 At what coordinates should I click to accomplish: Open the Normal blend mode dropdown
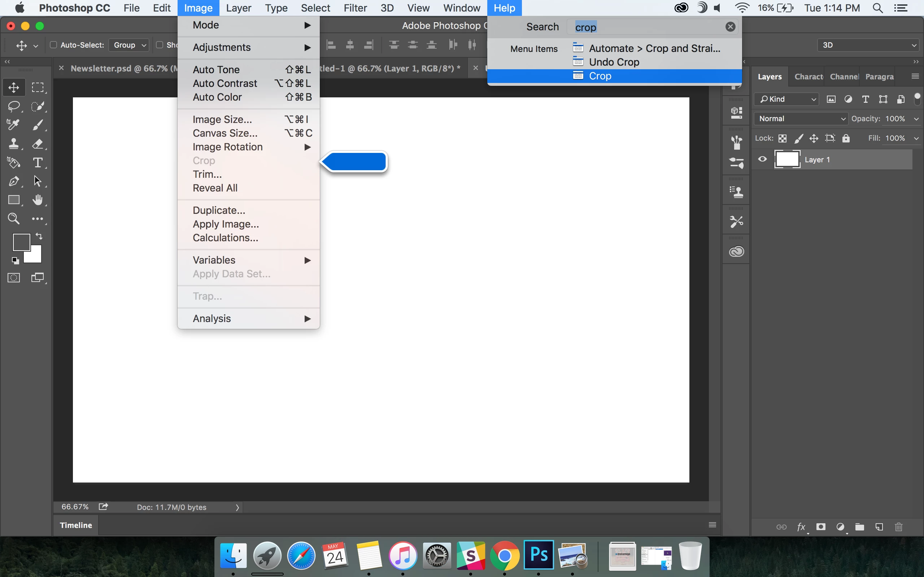[x=801, y=119]
